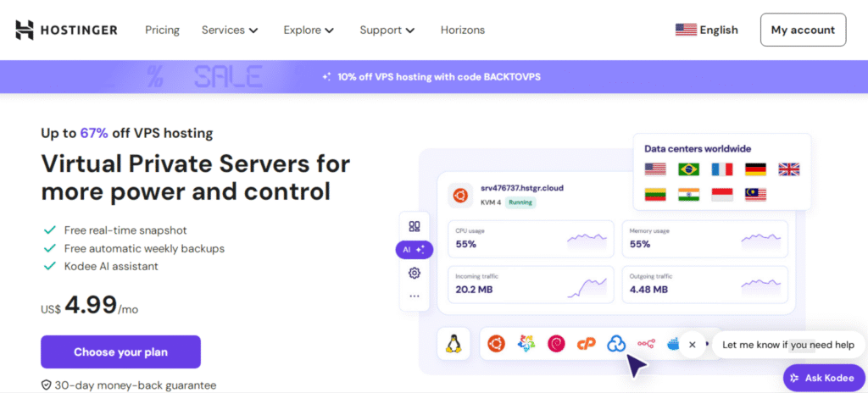Click the United Kingdom flag icon
Image resolution: width=868 pixels, height=393 pixels.
point(789,169)
